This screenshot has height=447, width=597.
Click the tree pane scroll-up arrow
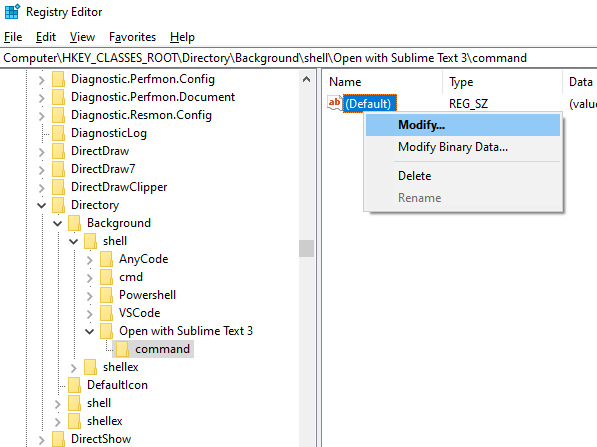306,80
